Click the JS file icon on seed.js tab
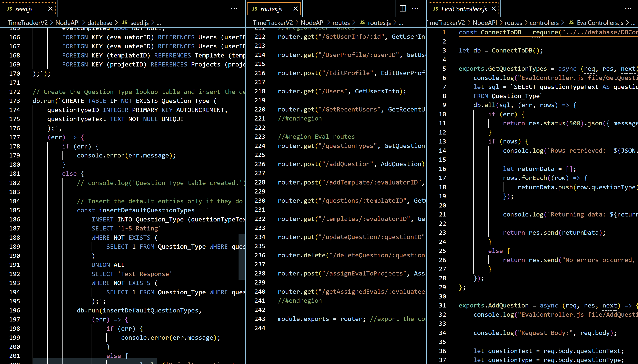This screenshot has width=638, height=364. coord(10,9)
